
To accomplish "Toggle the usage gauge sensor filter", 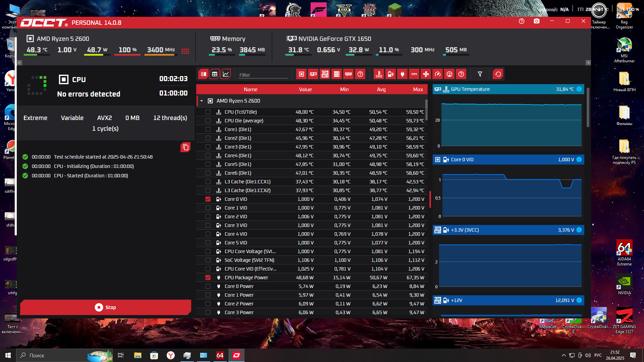I will pyautogui.click(x=449, y=74).
